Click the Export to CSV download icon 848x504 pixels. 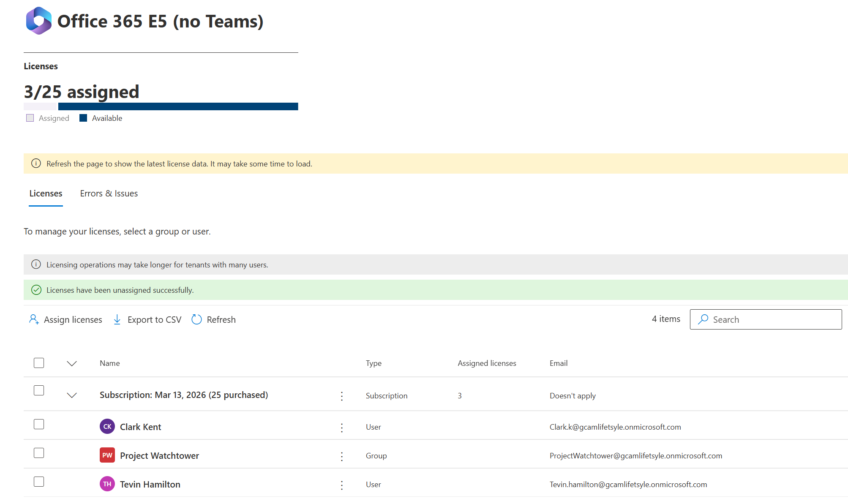pos(117,319)
